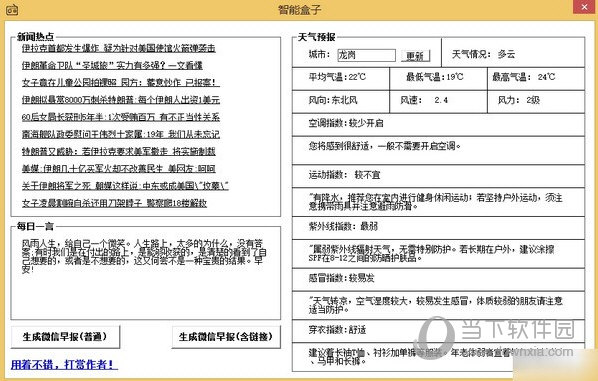Screen dimensions: 598x381
Task: Click 生成微信早报(含链接) button
Action: 226,337
